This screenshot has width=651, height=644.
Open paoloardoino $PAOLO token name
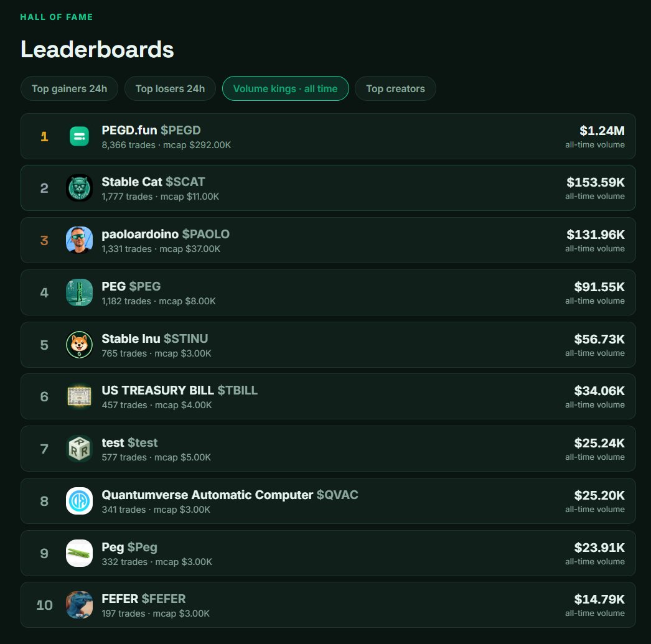tap(166, 234)
